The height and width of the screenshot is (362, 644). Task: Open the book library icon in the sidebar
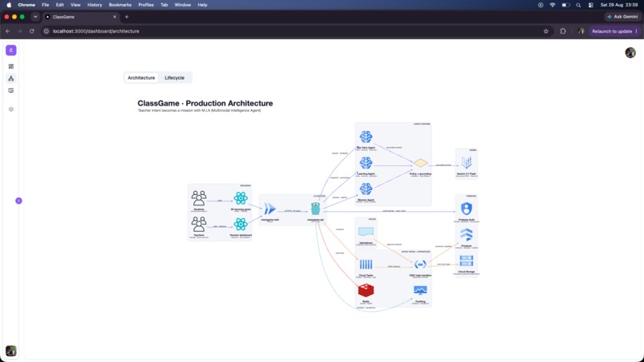11,90
